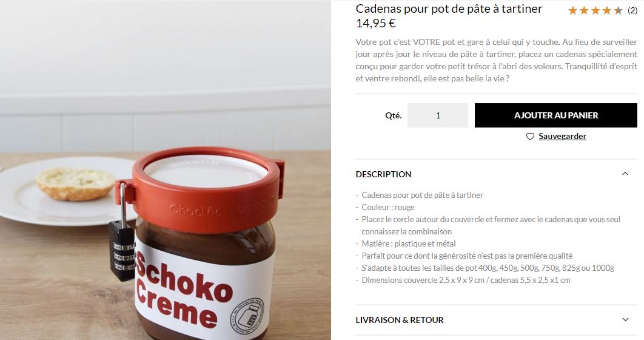The image size is (644, 340).
Task: Click the first orange rating star
Action: pyautogui.click(x=572, y=11)
